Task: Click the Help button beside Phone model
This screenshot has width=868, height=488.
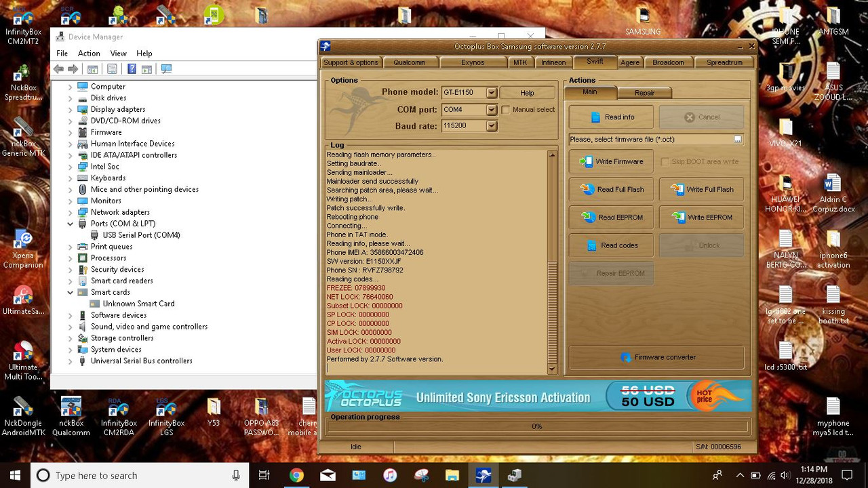Action: pos(527,93)
